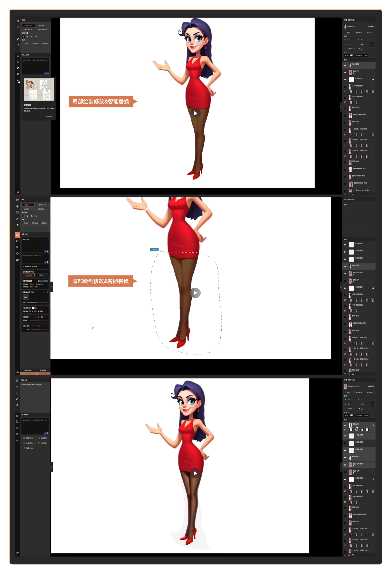
Task: Select the 创意草图 tab
Action: [x=29, y=275]
